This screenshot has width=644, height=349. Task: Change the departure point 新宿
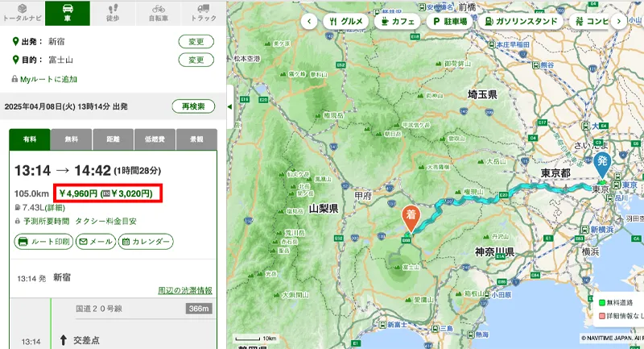(196, 42)
